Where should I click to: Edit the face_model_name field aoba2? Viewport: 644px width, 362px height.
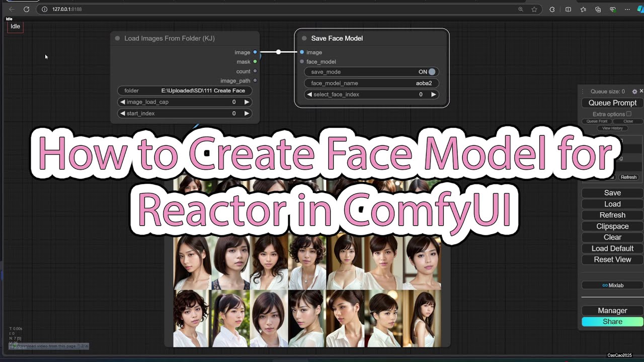pos(371,83)
